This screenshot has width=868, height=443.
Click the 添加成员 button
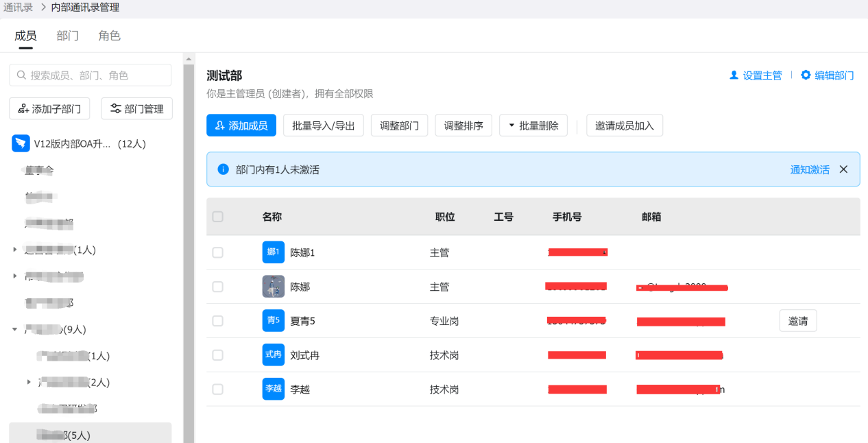click(241, 125)
